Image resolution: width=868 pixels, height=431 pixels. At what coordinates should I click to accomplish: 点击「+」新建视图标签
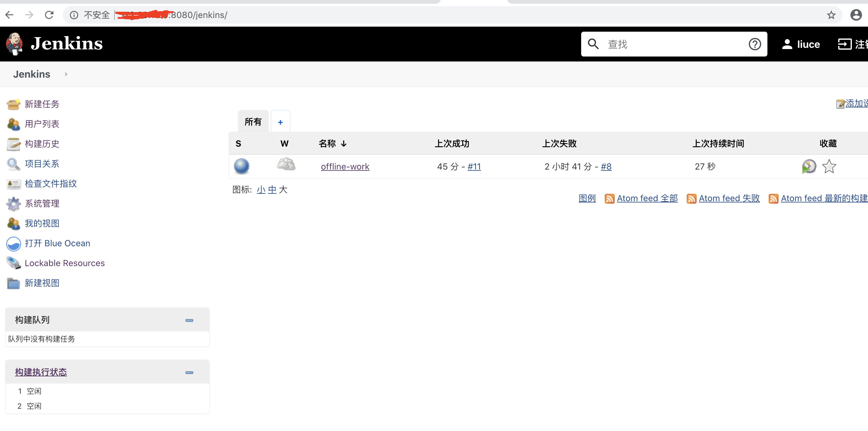[x=280, y=122]
